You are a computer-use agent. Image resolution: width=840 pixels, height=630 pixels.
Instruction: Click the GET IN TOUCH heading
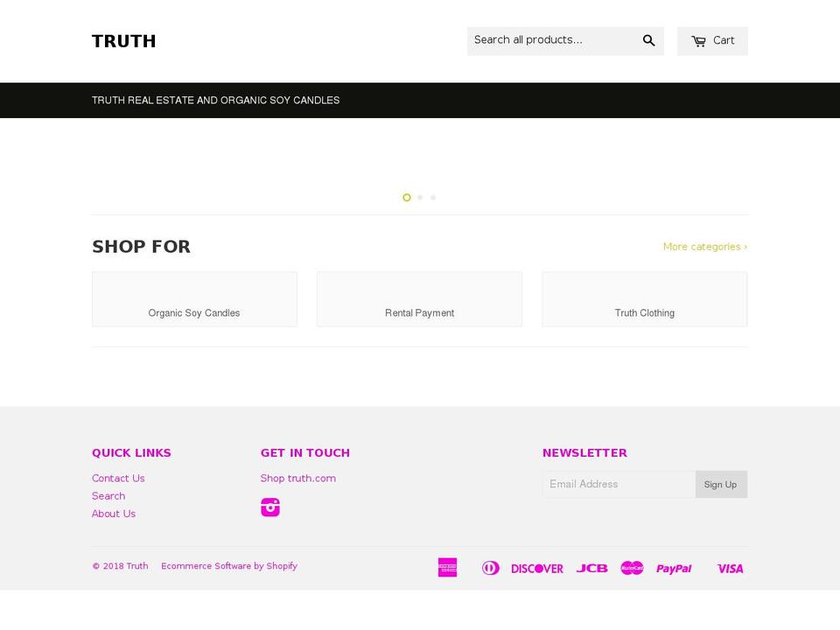(x=304, y=452)
